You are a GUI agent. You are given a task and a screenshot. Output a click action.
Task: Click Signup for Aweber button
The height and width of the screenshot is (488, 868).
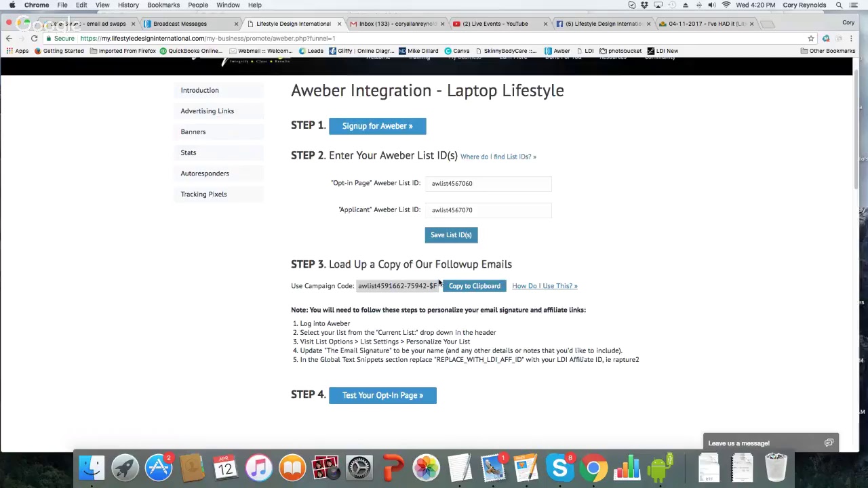point(377,126)
